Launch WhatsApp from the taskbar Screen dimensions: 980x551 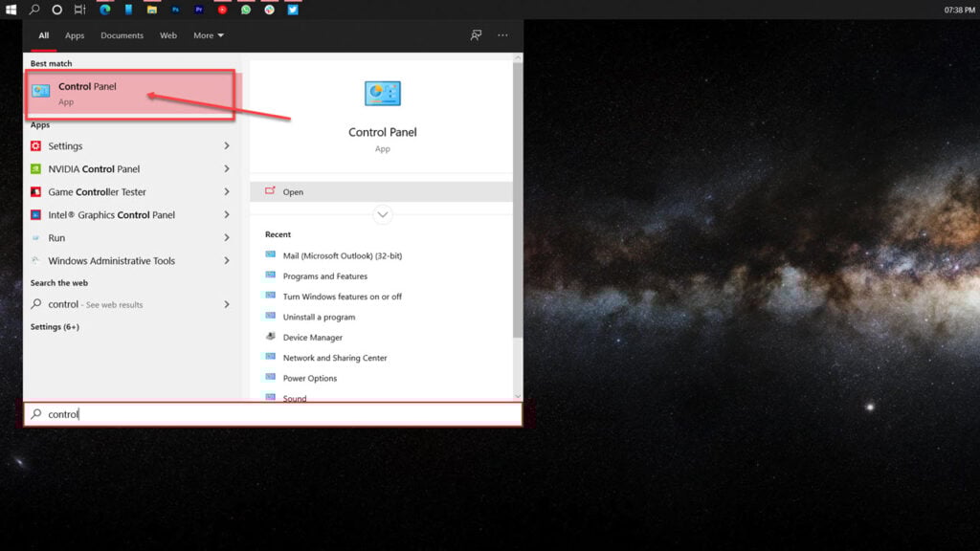[x=246, y=10]
